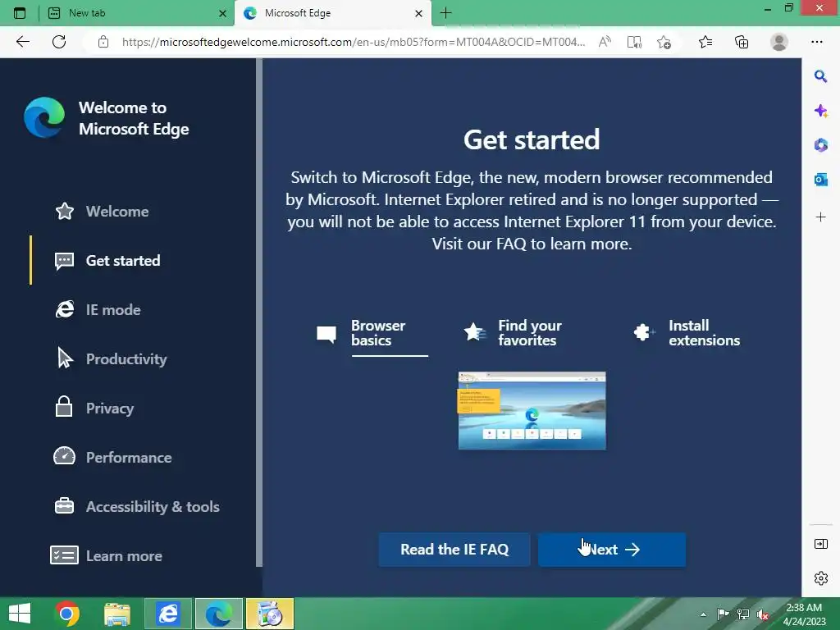The image size is (840, 630).
Task: Open File Explorer from the taskbar
Action: [x=117, y=614]
